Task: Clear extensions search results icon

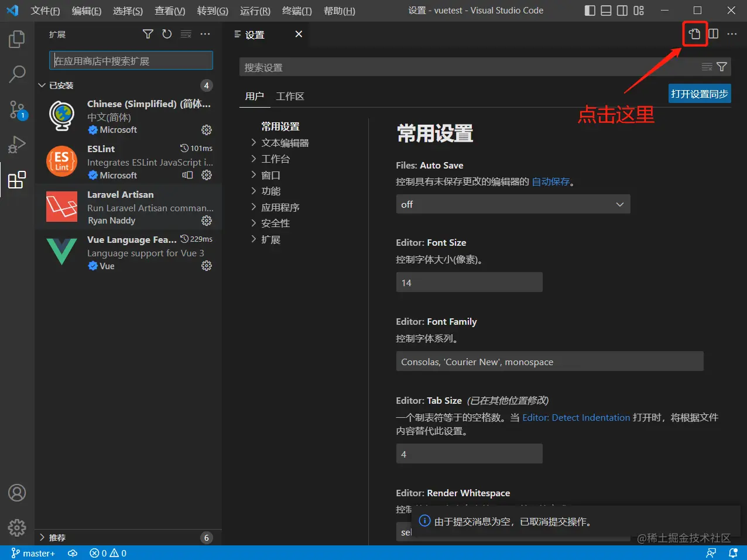Action: tap(186, 35)
